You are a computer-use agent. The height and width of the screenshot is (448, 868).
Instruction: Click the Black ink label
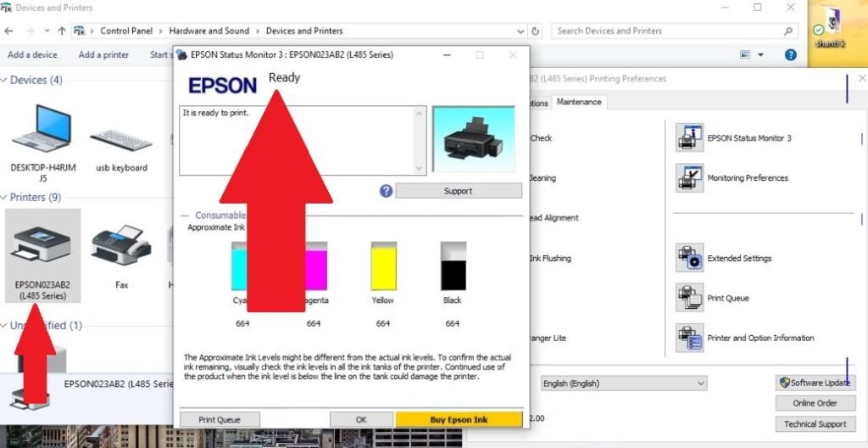click(453, 300)
